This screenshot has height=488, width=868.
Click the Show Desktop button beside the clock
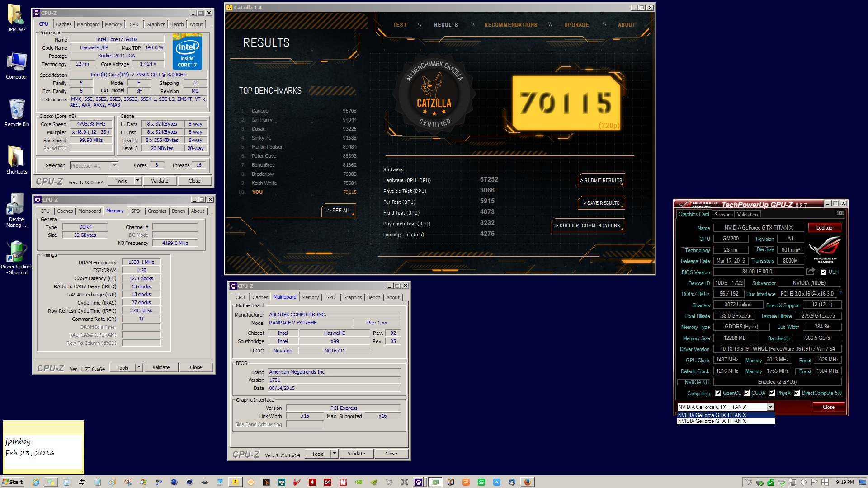863,482
